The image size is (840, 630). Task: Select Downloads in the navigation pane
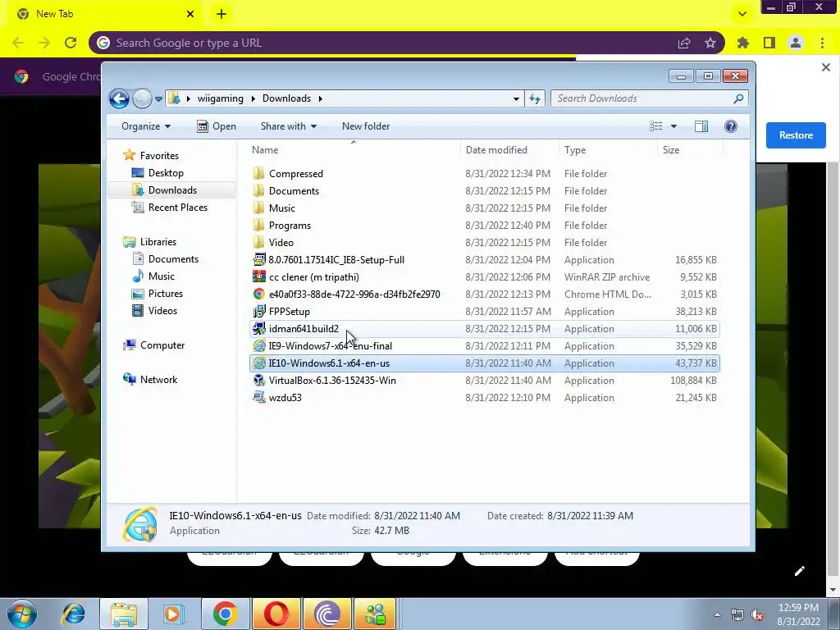172,190
